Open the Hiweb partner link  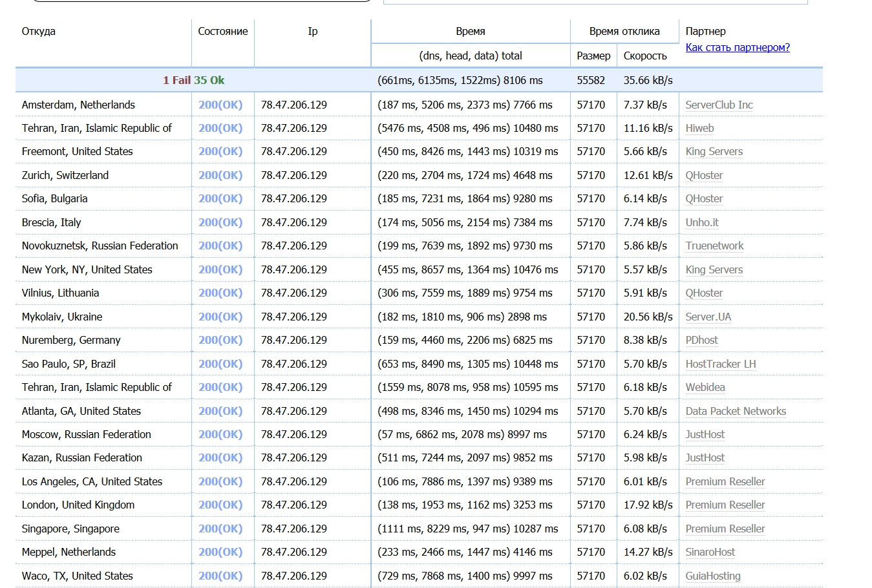pos(699,128)
